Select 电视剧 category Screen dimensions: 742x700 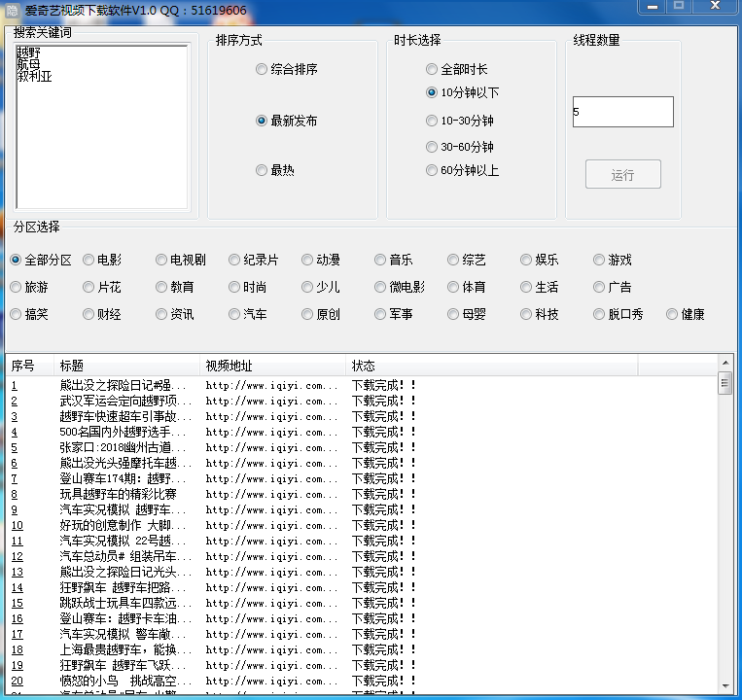181,260
